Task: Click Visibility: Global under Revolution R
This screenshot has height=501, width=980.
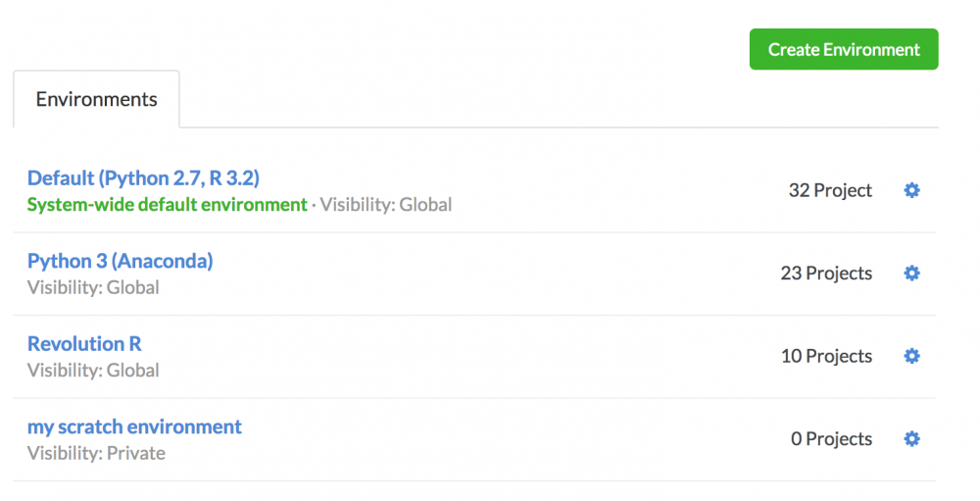Action: (93, 371)
